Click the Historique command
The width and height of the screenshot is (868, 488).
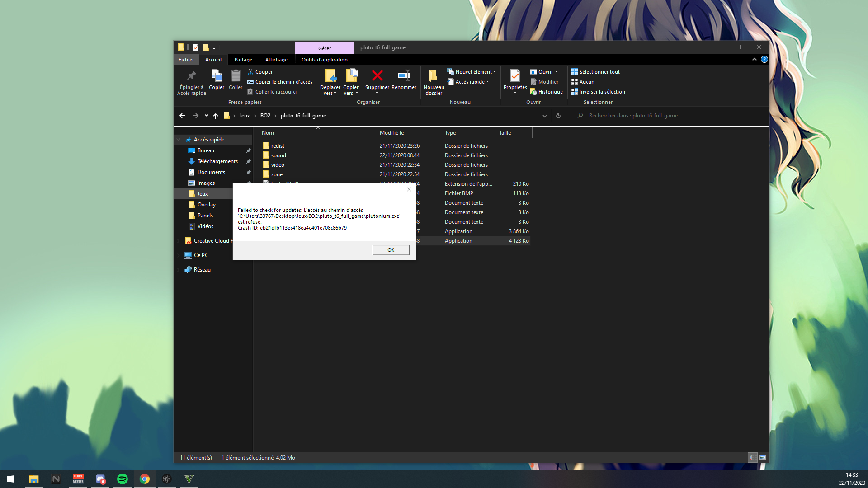coord(546,92)
